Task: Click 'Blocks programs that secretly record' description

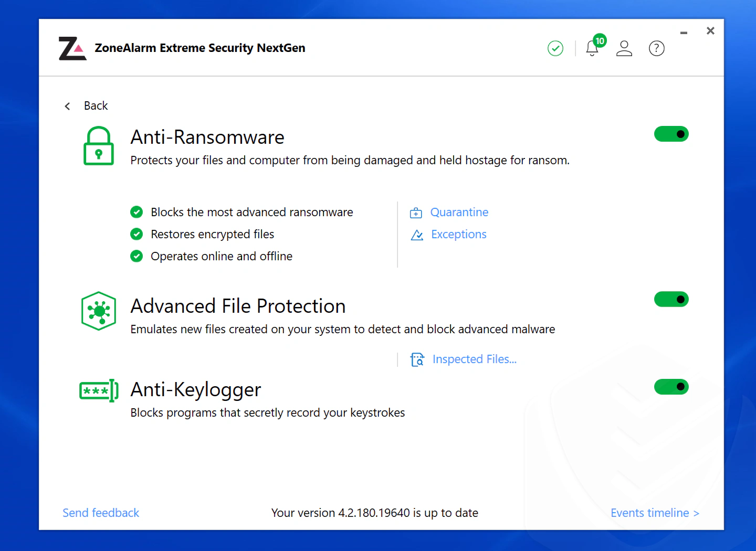Action: pos(268,412)
